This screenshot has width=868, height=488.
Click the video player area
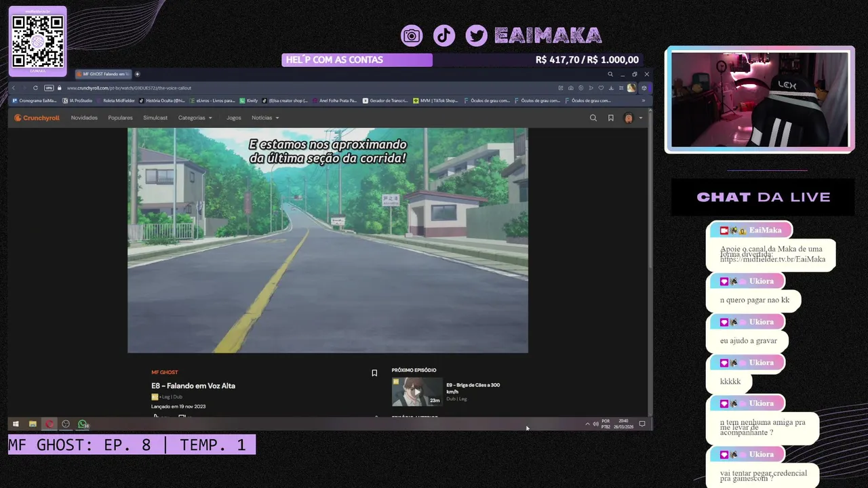(328, 241)
